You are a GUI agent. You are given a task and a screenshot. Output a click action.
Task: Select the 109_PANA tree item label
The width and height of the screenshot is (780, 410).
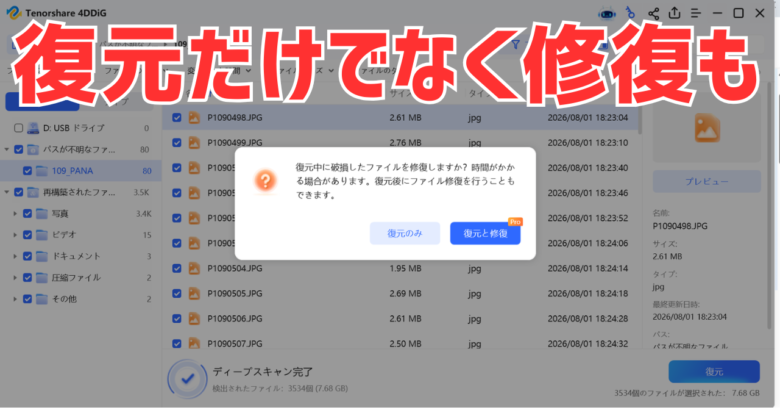click(72, 171)
